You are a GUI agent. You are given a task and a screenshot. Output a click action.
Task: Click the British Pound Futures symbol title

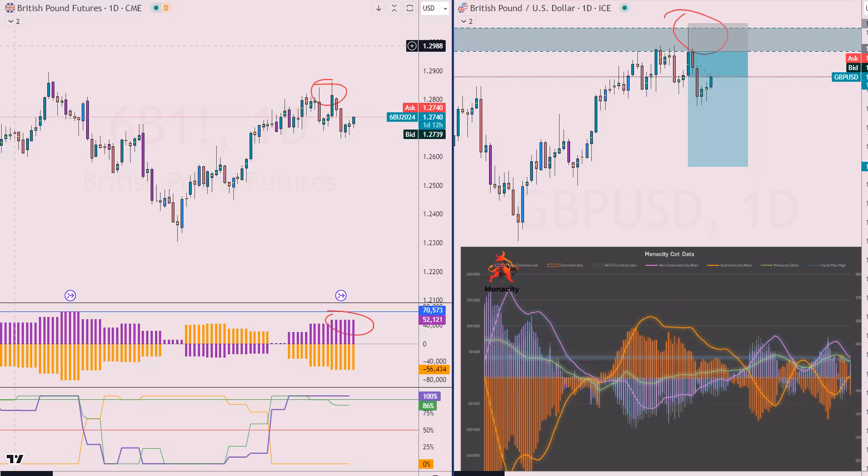pyautogui.click(x=60, y=8)
